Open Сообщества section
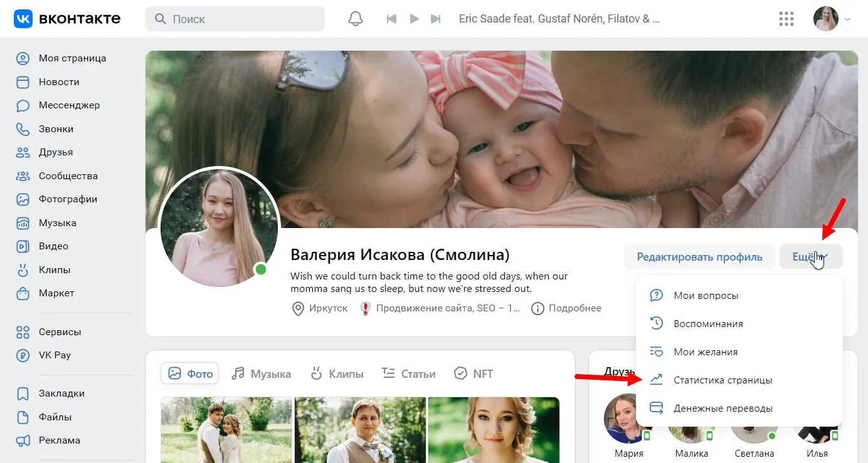The image size is (868, 463). point(68,176)
